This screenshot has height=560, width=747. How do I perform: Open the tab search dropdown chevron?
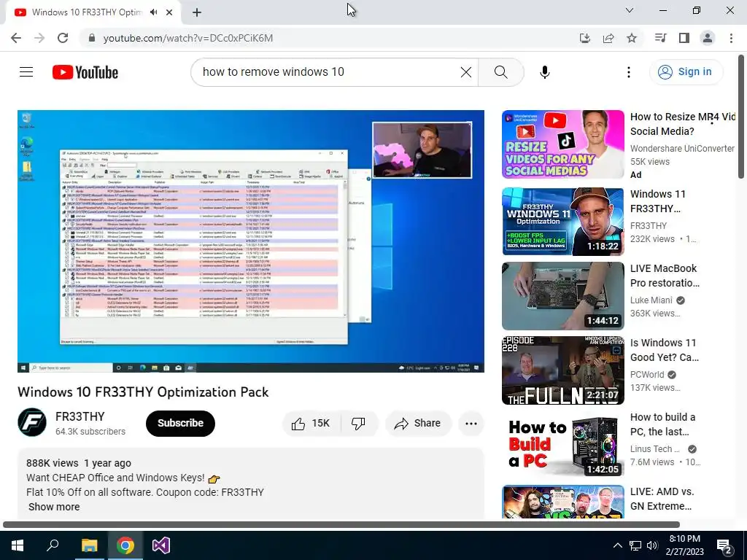tap(630, 10)
